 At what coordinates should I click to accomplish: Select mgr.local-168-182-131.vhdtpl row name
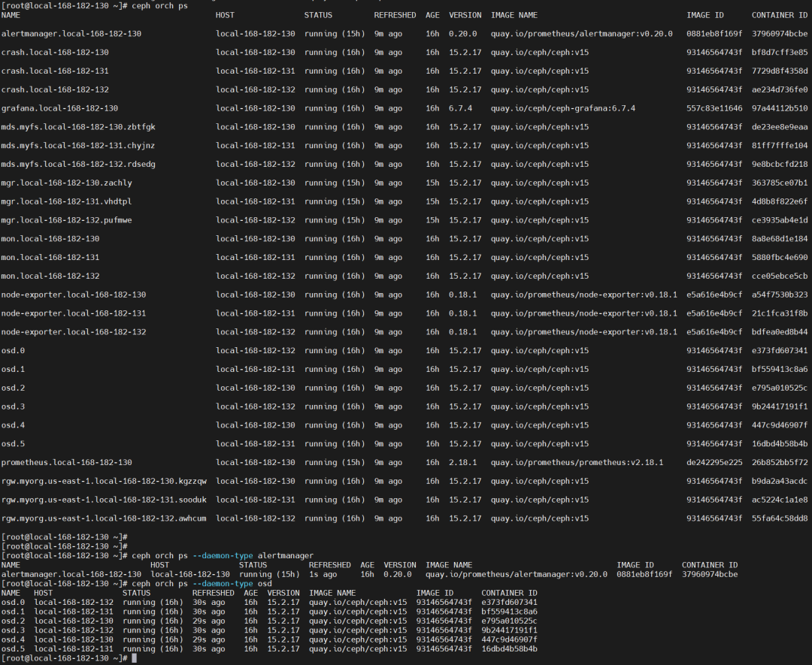66,201
